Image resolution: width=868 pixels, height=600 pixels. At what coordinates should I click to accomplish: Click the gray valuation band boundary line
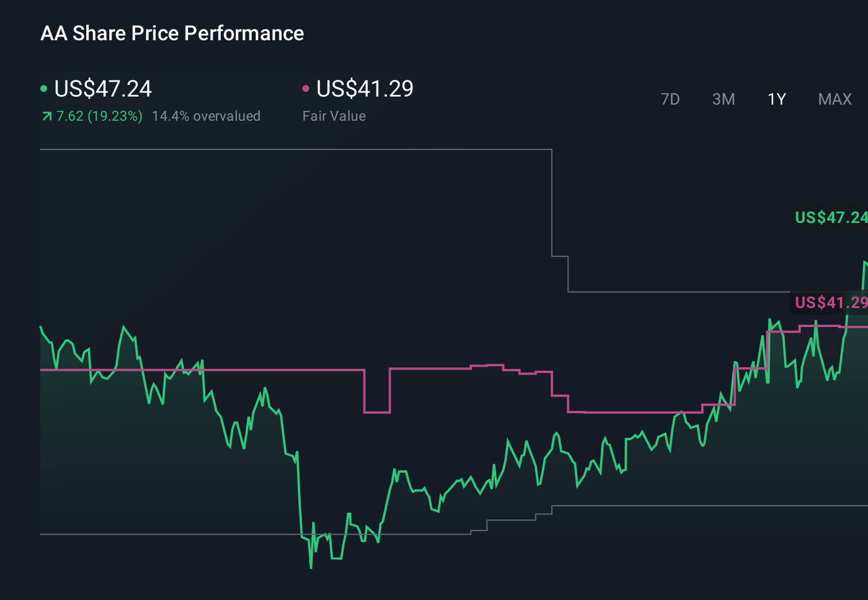pyautogui.click(x=287, y=149)
